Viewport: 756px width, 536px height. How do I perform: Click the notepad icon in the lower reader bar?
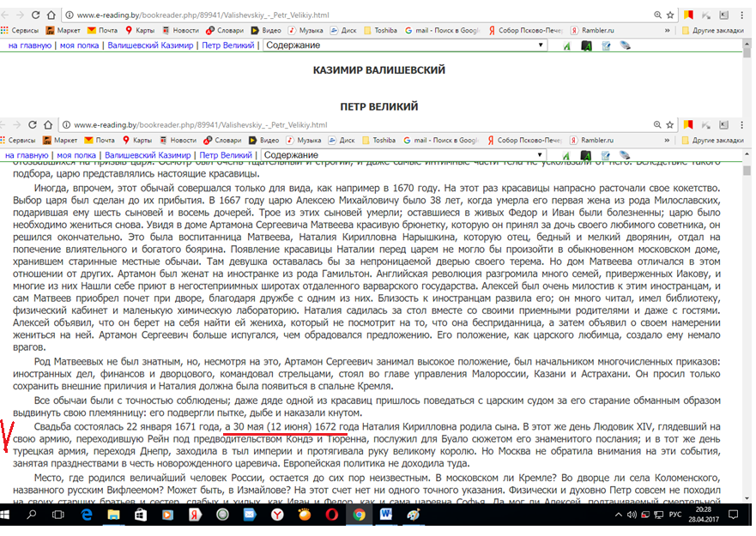(606, 156)
